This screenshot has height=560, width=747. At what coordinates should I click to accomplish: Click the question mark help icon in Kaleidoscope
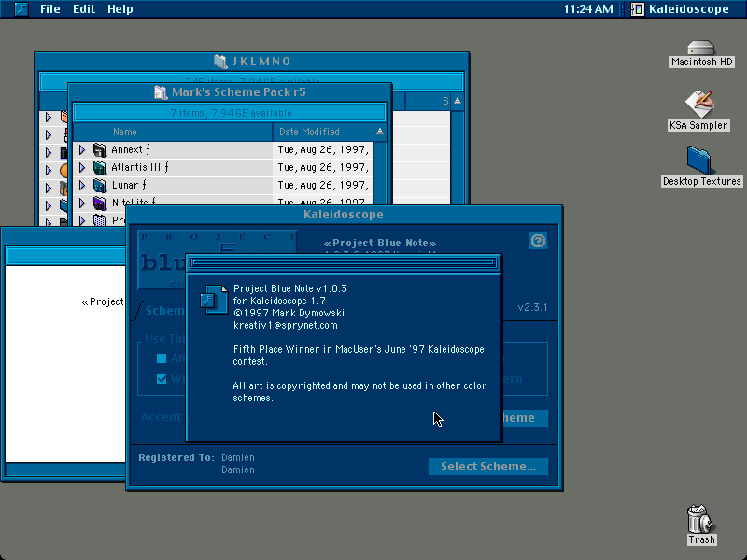[x=539, y=241]
